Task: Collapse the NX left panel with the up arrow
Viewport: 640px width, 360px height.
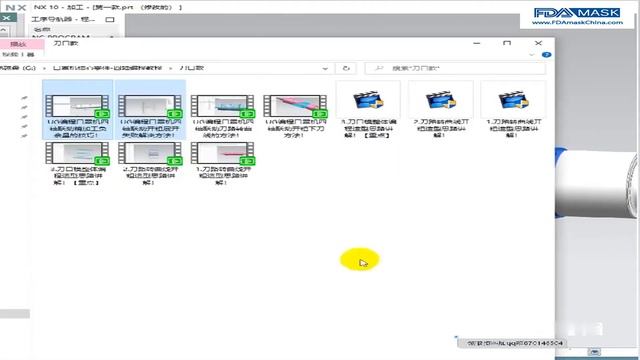Action: click(3, 31)
